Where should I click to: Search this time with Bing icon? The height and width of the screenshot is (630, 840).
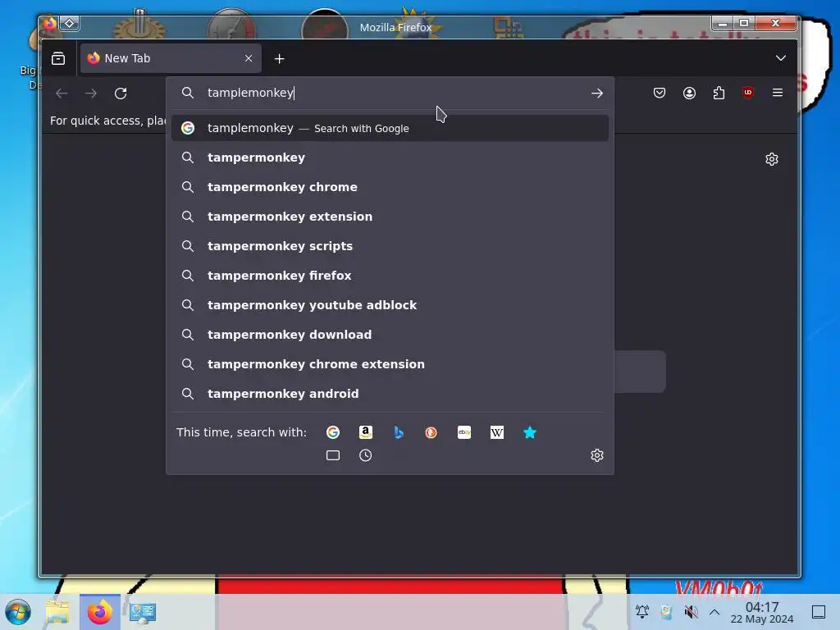point(399,432)
